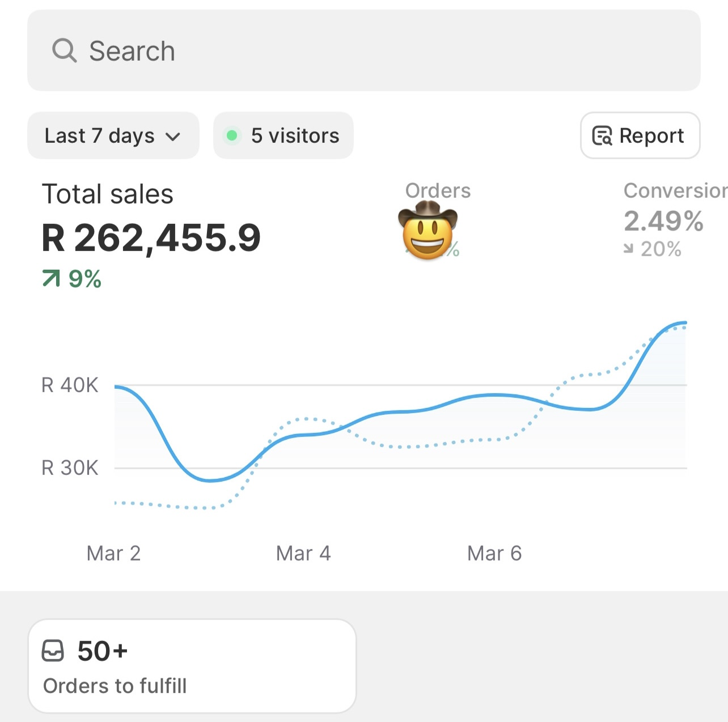
Task: Expand date range via chevron arrow
Action: (x=172, y=137)
